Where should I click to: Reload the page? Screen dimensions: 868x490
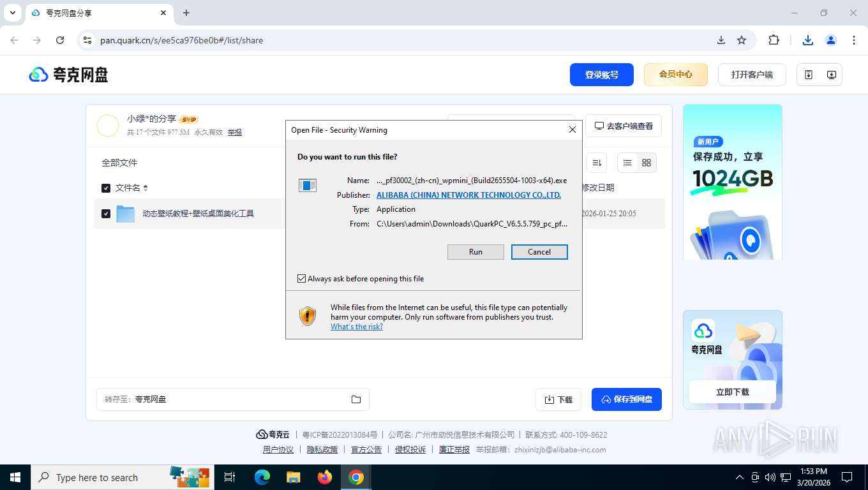pos(60,40)
